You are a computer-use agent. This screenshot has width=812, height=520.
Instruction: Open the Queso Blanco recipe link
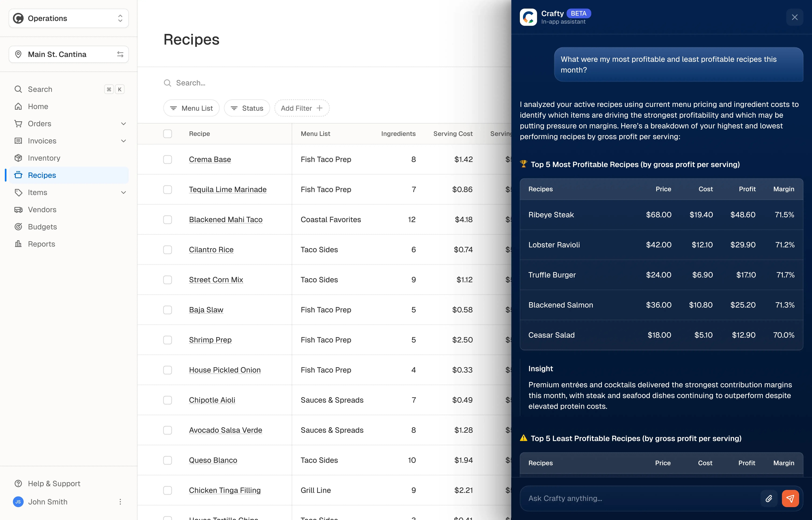point(213,460)
